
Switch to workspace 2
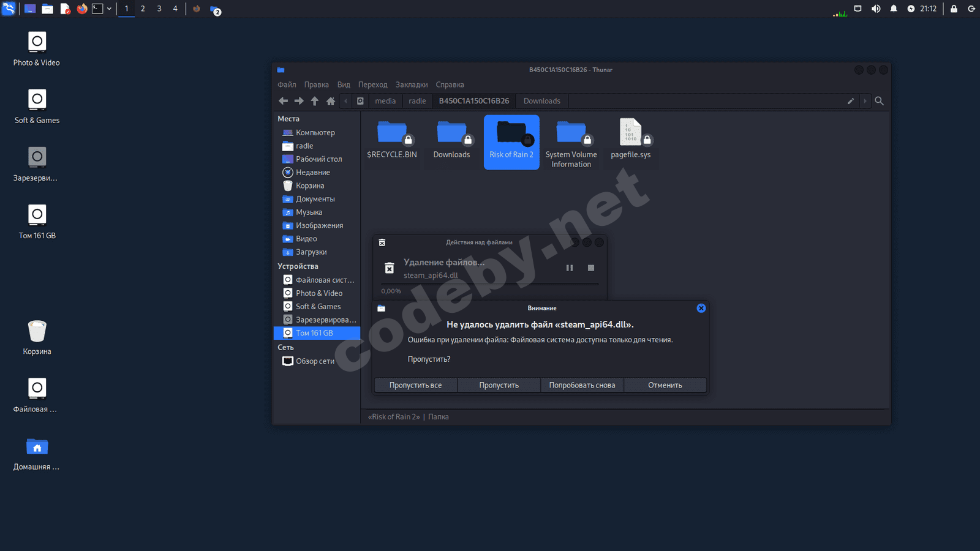[143, 9]
